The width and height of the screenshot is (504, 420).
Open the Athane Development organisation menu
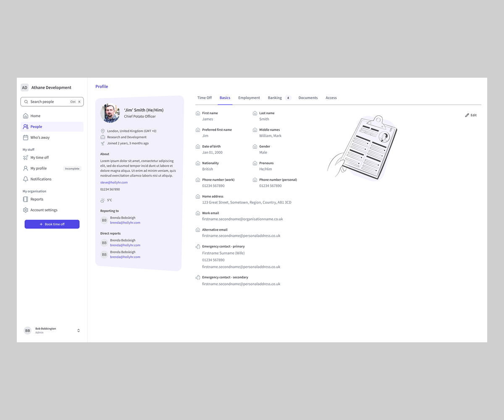47,88
